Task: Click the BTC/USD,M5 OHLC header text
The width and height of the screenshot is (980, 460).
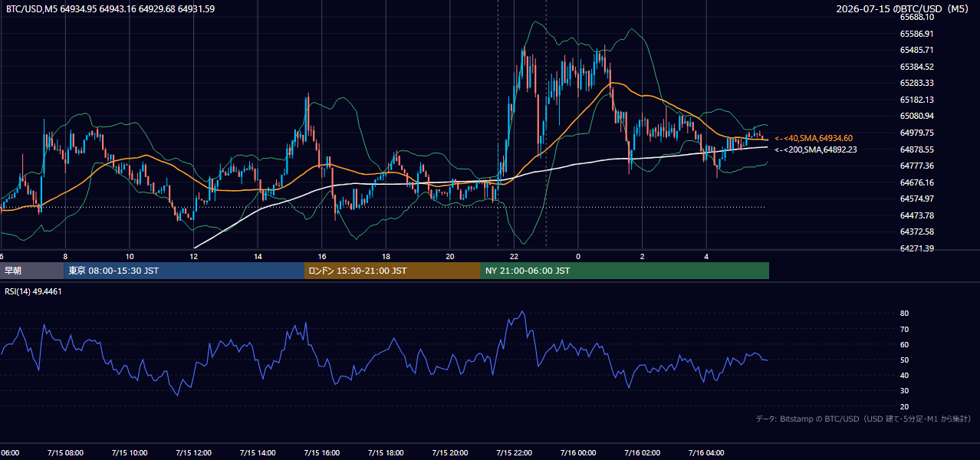Action: click(110, 8)
